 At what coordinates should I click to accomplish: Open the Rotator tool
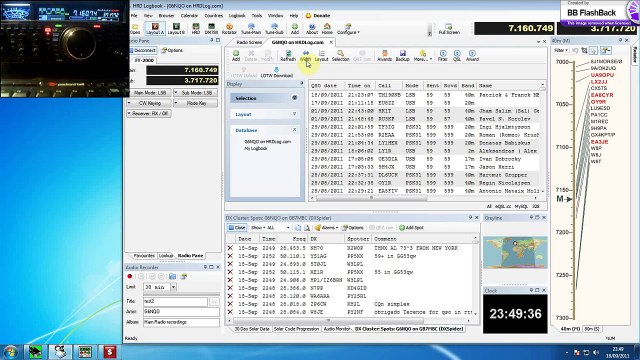229,29
